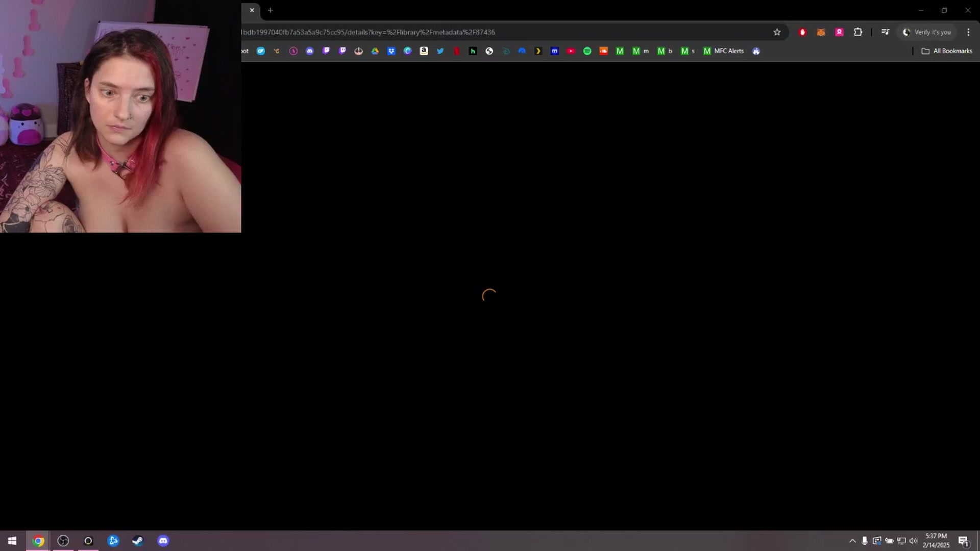Open the yellow arrow Plex bookmark
This screenshot has width=980, height=551.
[538, 51]
